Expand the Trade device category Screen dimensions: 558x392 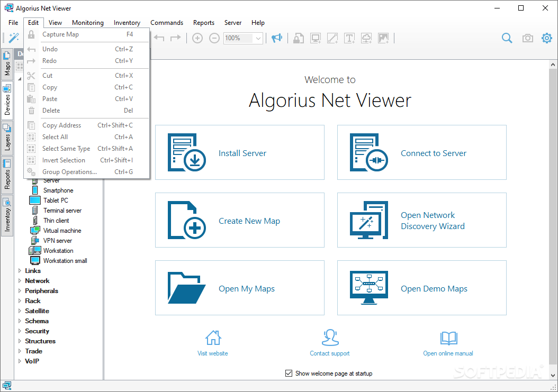[20, 351]
